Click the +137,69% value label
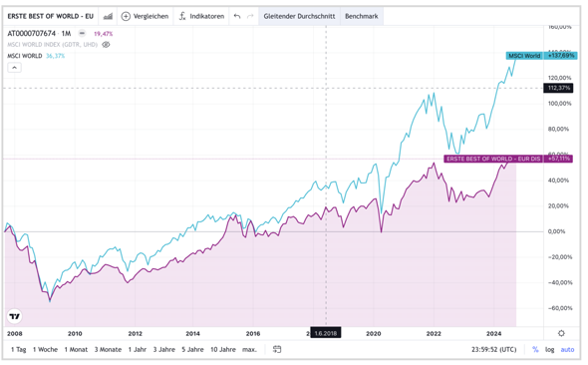 click(x=561, y=56)
